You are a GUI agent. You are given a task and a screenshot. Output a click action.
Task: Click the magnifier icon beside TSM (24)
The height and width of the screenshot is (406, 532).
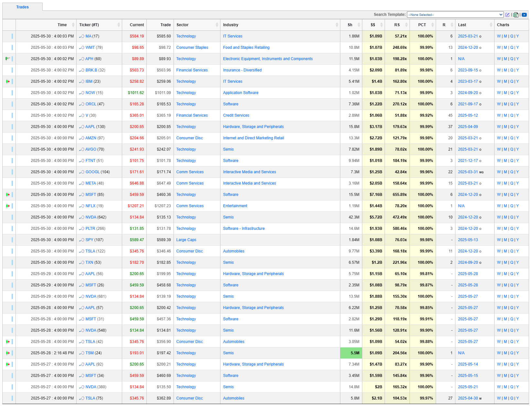point(82,353)
